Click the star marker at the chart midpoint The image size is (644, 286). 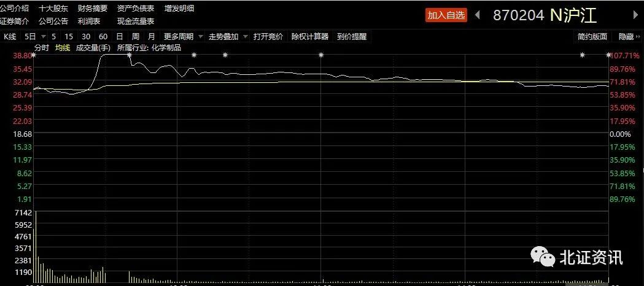point(321,55)
